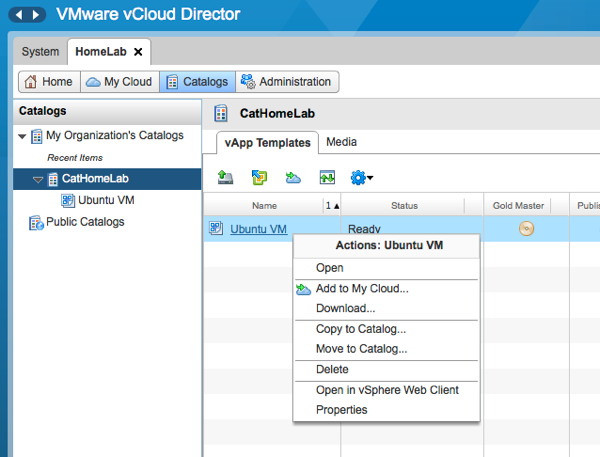This screenshot has height=457, width=600.
Task: Click the copy/move green arrows toolbar icon
Action: point(327,178)
